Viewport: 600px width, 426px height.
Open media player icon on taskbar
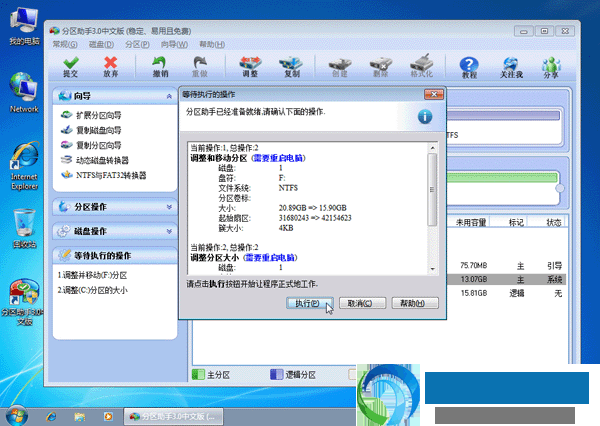pos(108,416)
